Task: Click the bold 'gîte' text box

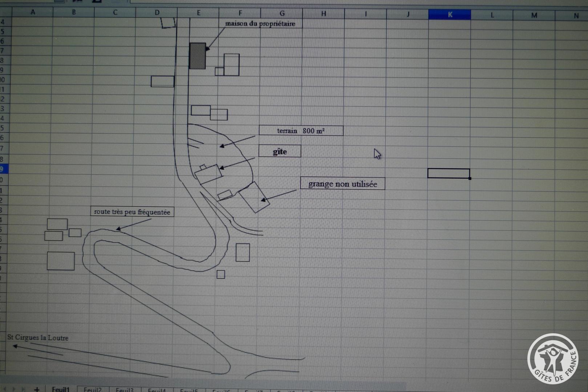Action: [280, 151]
